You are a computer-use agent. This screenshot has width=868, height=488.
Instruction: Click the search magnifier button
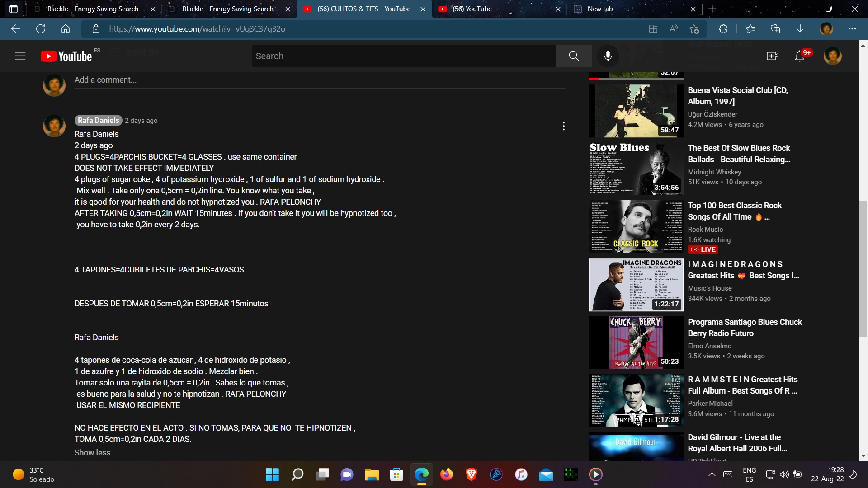click(x=574, y=56)
